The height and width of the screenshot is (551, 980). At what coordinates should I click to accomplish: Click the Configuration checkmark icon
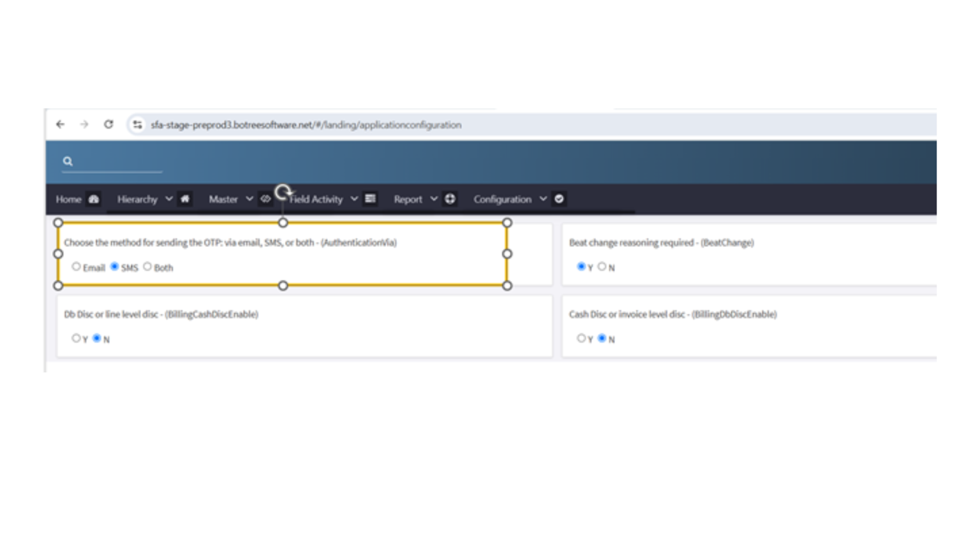click(x=559, y=199)
